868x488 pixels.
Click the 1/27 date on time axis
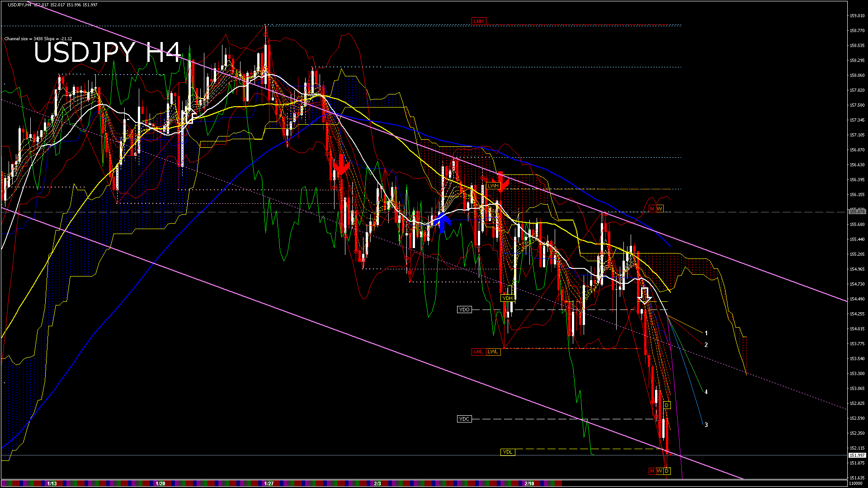tap(269, 483)
